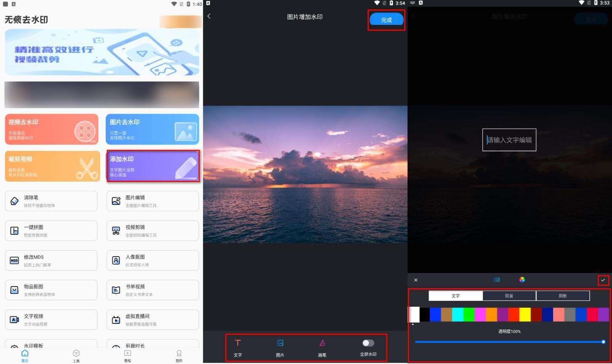
Task: Pick the salmon pink color swatch
Action: [x=558, y=315]
